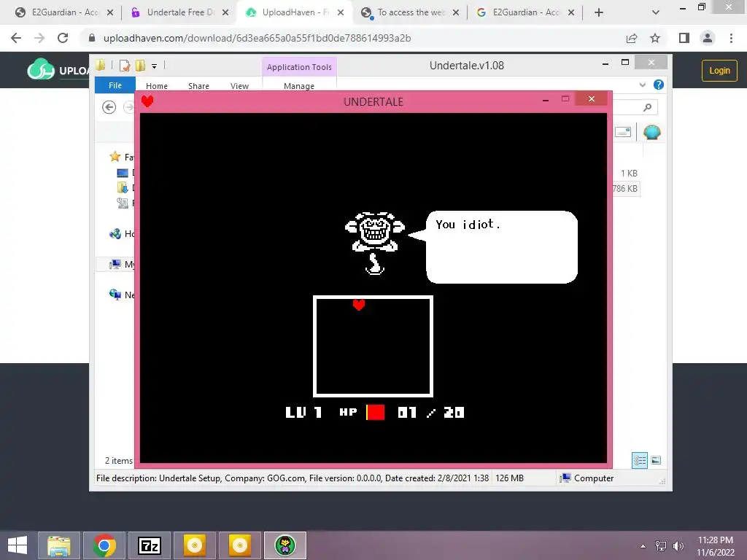The width and height of the screenshot is (747, 560).
Task: Close the Undertale game window
Action: tap(591, 98)
